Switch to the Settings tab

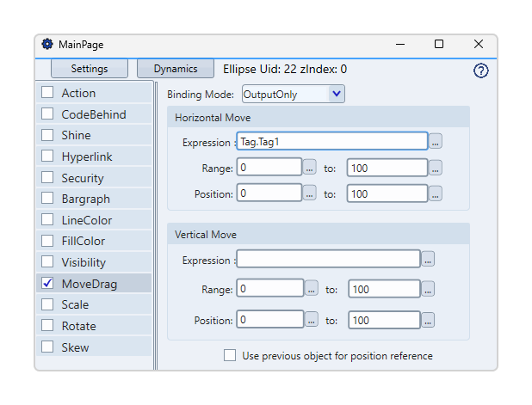coord(90,69)
